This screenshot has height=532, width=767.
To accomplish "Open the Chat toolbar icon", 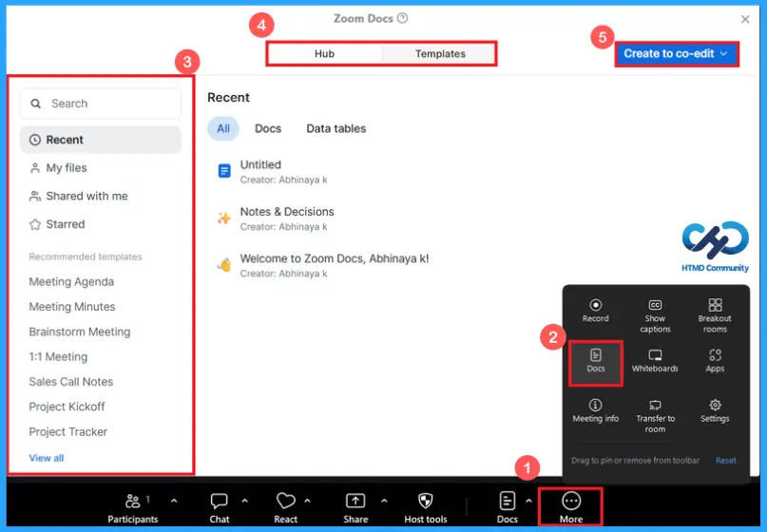I will [x=219, y=502].
